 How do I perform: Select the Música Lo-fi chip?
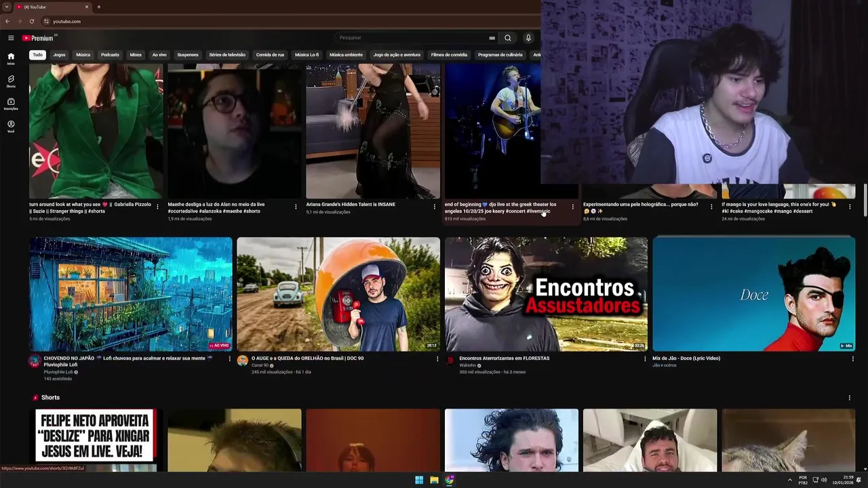pos(307,55)
